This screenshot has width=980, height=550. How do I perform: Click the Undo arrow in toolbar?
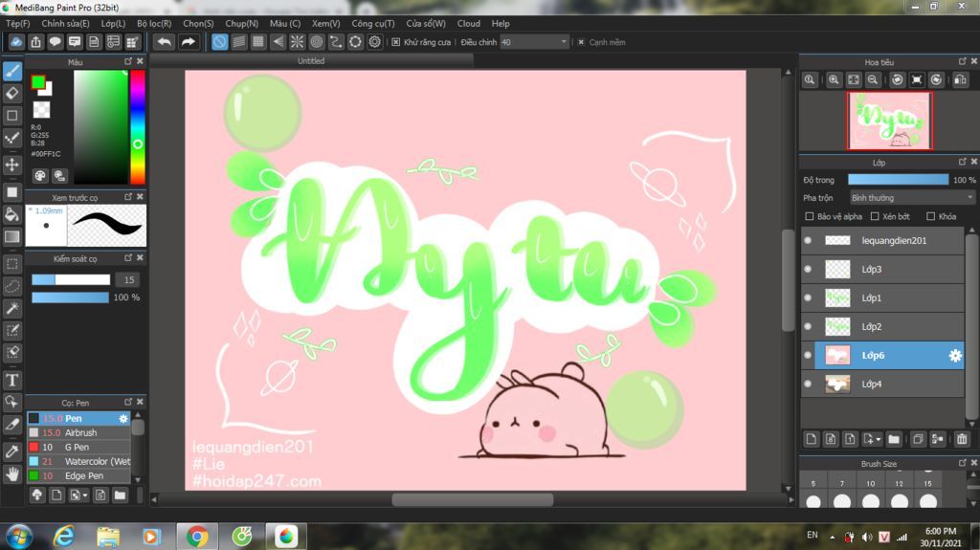click(x=165, y=42)
